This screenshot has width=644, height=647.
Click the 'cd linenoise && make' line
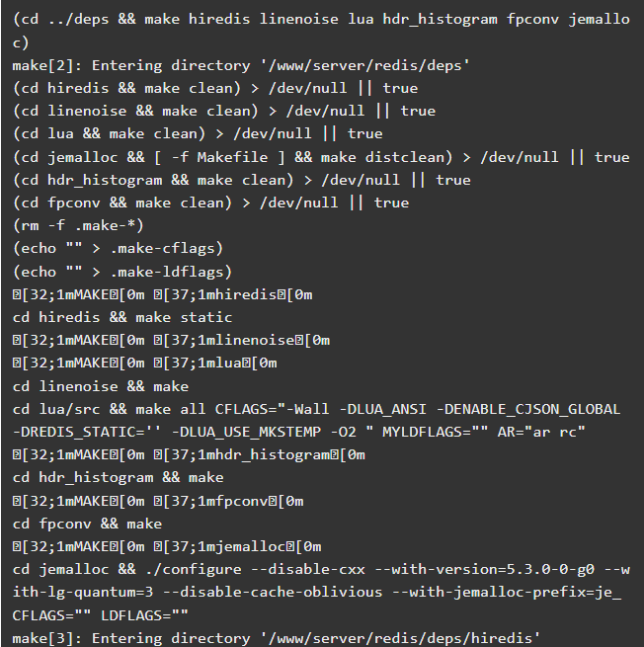click(101, 386)
